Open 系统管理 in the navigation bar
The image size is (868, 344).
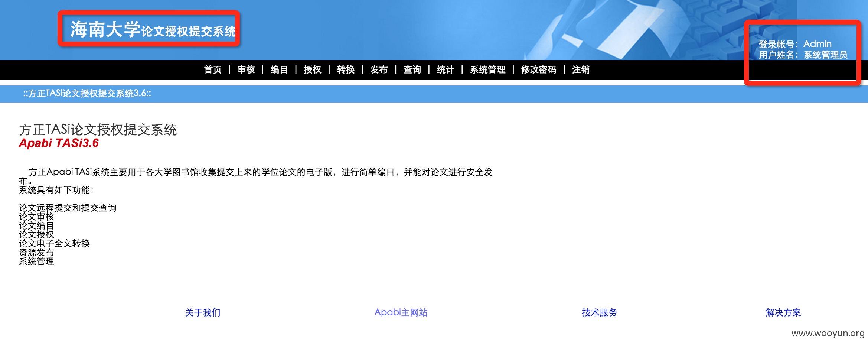[488, 70]
